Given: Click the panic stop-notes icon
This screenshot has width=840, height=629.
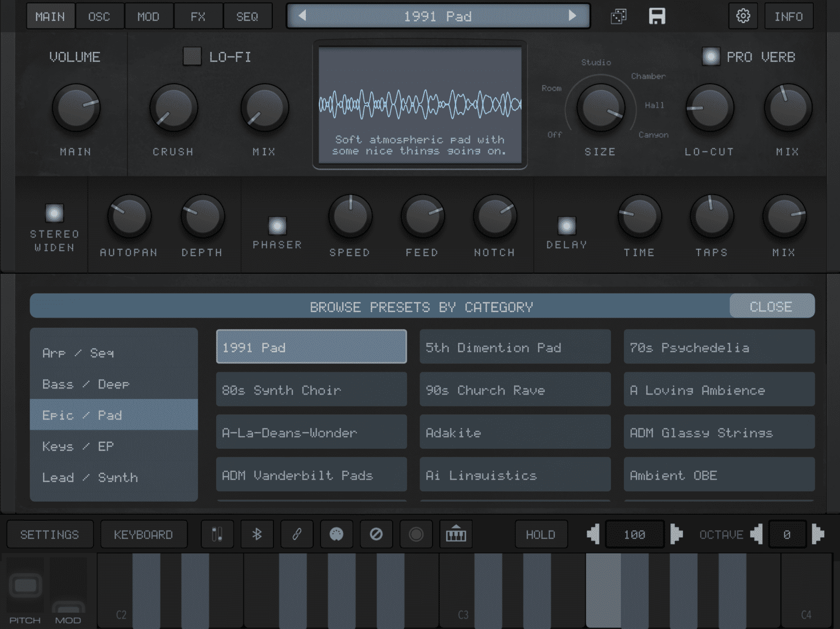Looking at the screenshot, I should click(x=376, y=534).
